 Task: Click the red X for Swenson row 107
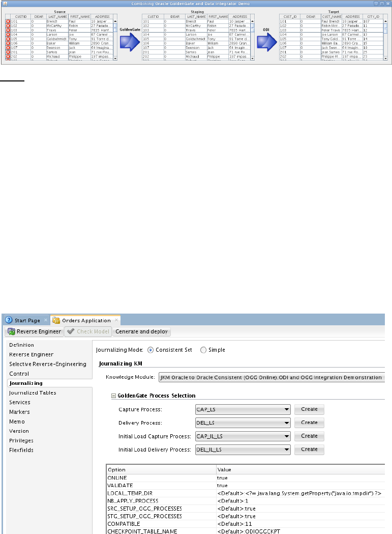8,48
